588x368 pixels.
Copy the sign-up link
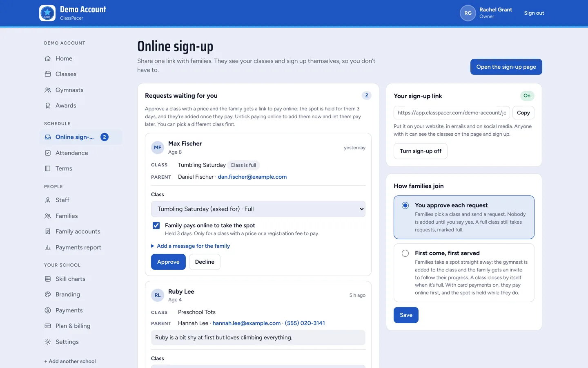523,113
